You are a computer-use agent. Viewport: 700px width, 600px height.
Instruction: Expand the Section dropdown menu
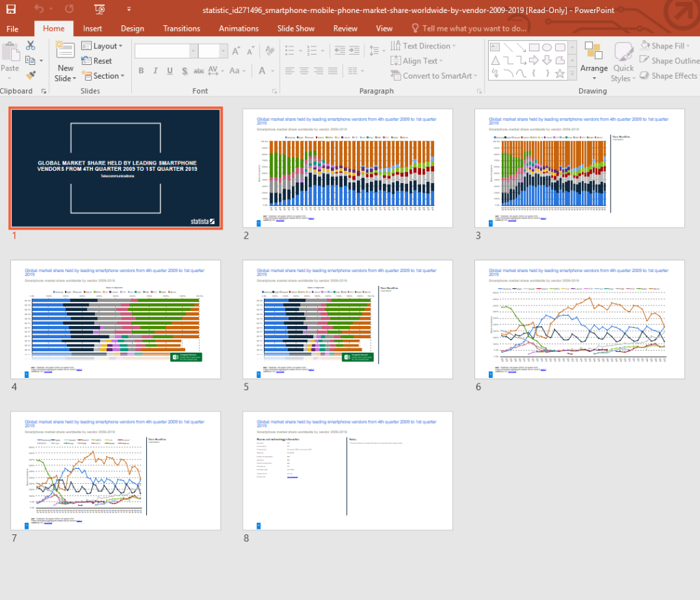(x=103, y=76)
